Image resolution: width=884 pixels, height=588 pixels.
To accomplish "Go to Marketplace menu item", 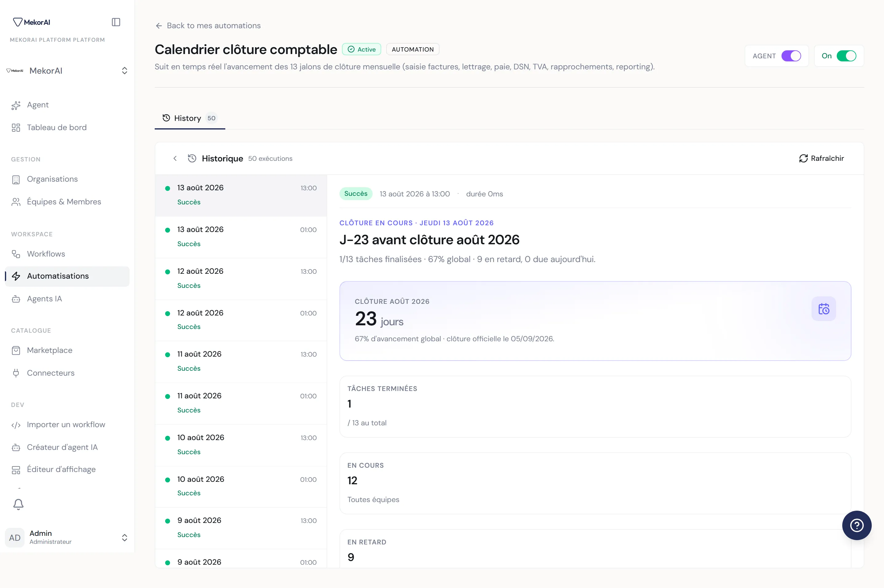I will [68, 350].
